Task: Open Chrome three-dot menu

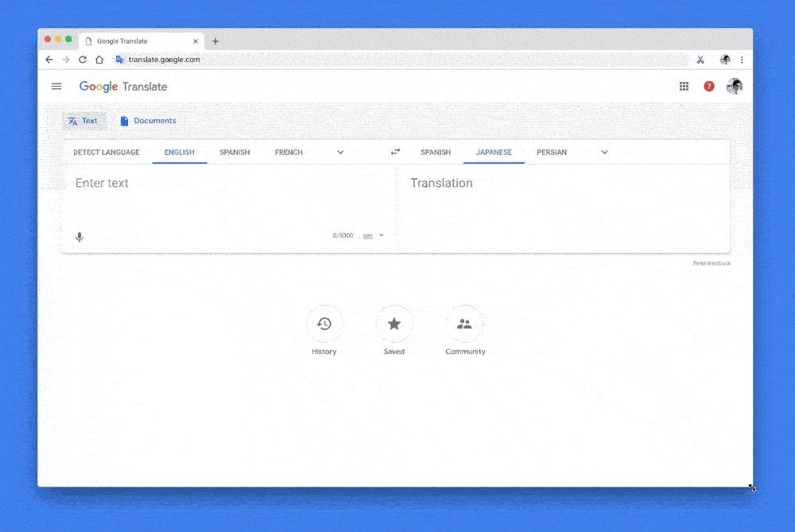Action: pos(742,60)
